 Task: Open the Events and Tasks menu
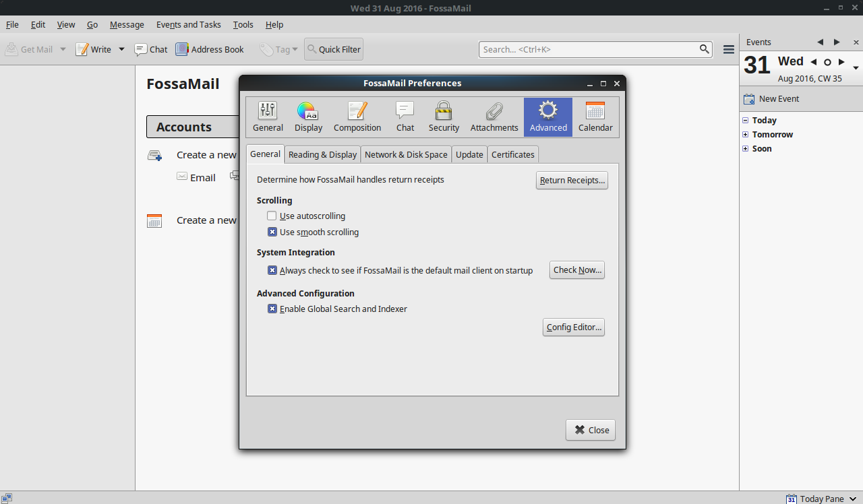pos(189,24)
